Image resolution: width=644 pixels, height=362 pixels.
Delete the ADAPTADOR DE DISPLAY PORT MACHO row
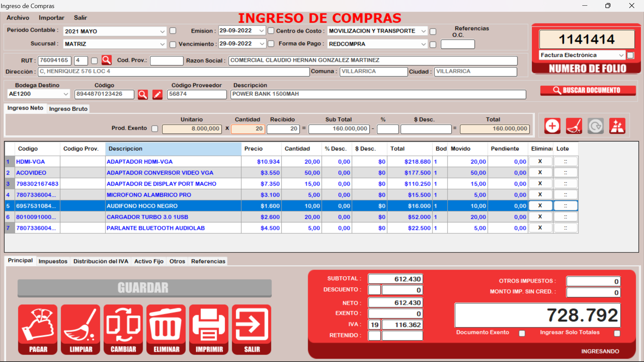(540, 184)
